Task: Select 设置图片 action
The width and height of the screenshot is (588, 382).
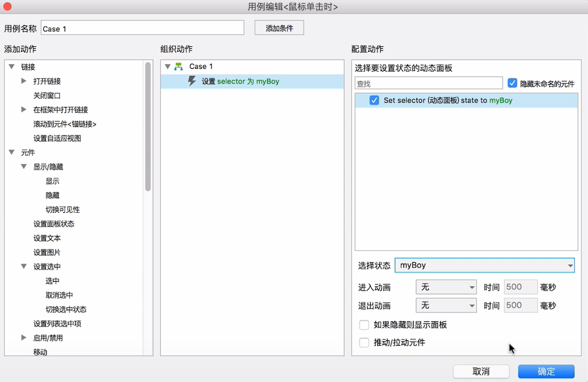Action: [47, 253]
